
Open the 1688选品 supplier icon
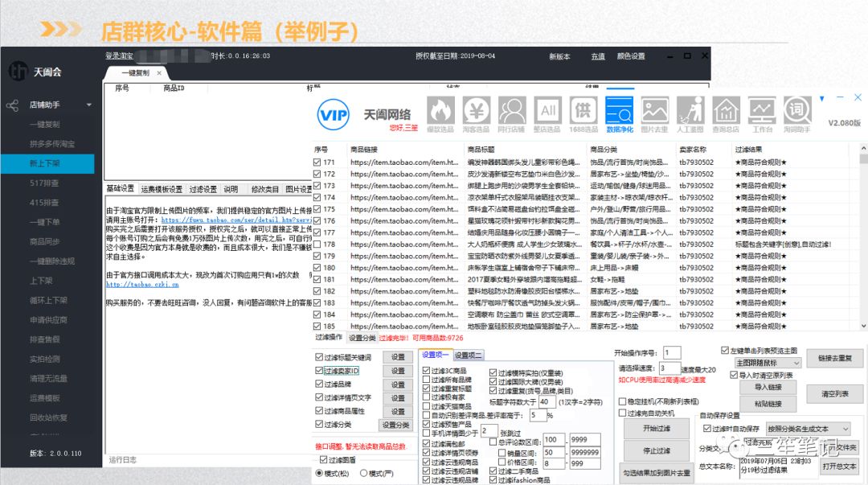583,110
